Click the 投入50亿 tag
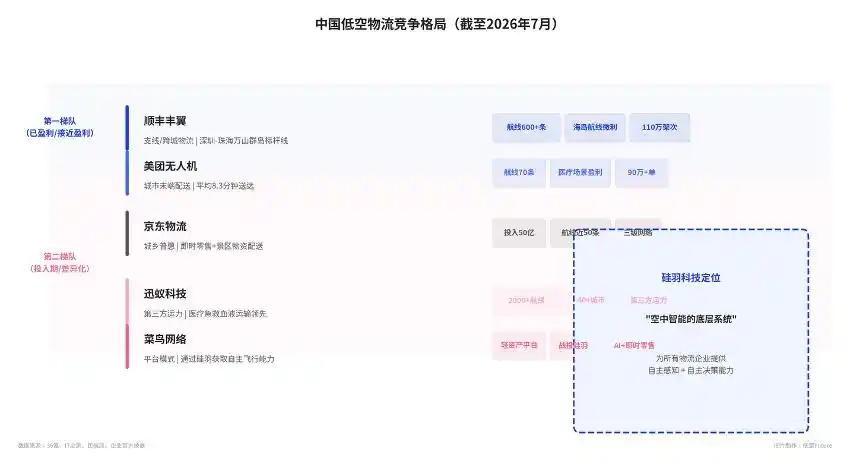The width and height of the screenshot is (850, 468). pos(519,233)
